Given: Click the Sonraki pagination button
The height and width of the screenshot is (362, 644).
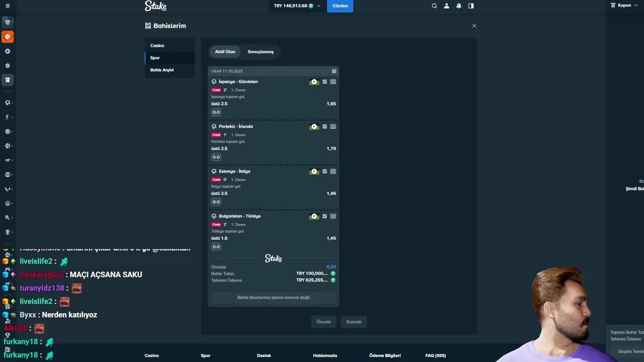Looking at the screenshot, I should [x=354, y=322].
